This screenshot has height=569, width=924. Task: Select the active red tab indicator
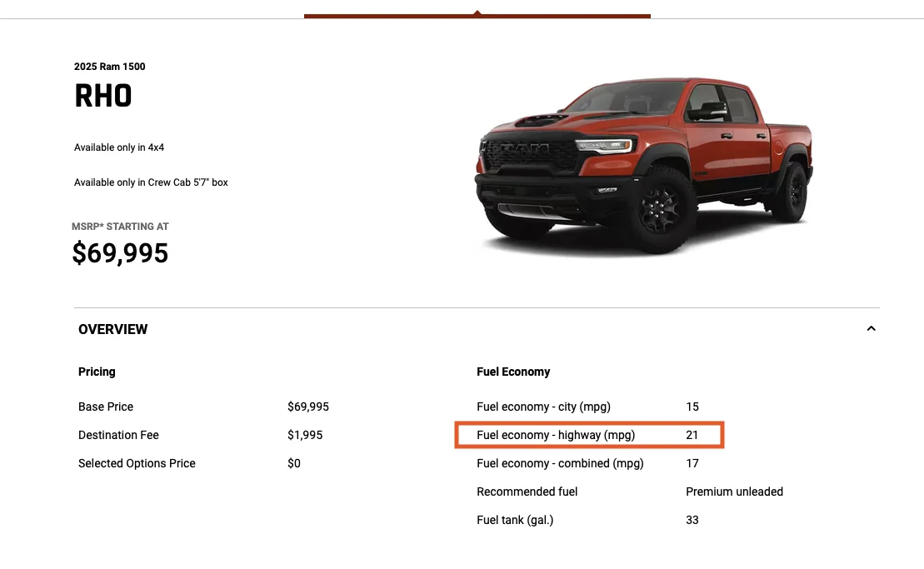point(477,15)
